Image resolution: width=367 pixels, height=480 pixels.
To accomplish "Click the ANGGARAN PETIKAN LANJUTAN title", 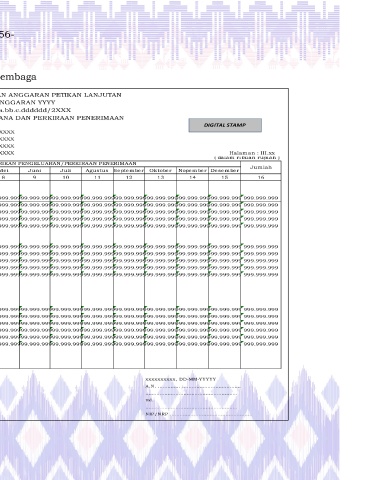I will coord(65,95).
